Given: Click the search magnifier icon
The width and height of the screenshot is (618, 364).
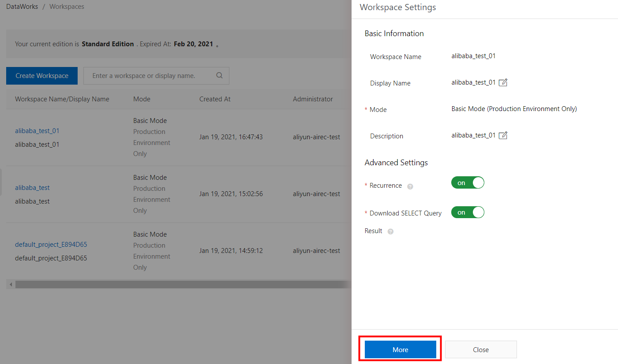Looking at the screenshot, I should point(220,75).
